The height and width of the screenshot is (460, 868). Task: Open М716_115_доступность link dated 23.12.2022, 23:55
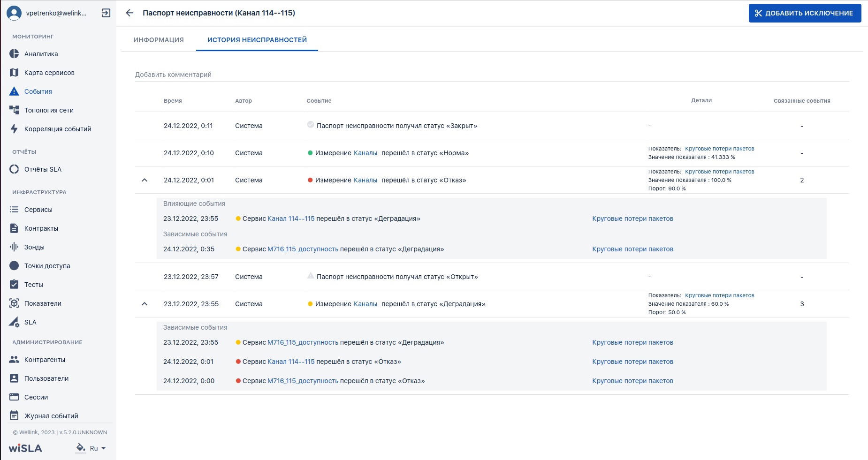[303, 342]
